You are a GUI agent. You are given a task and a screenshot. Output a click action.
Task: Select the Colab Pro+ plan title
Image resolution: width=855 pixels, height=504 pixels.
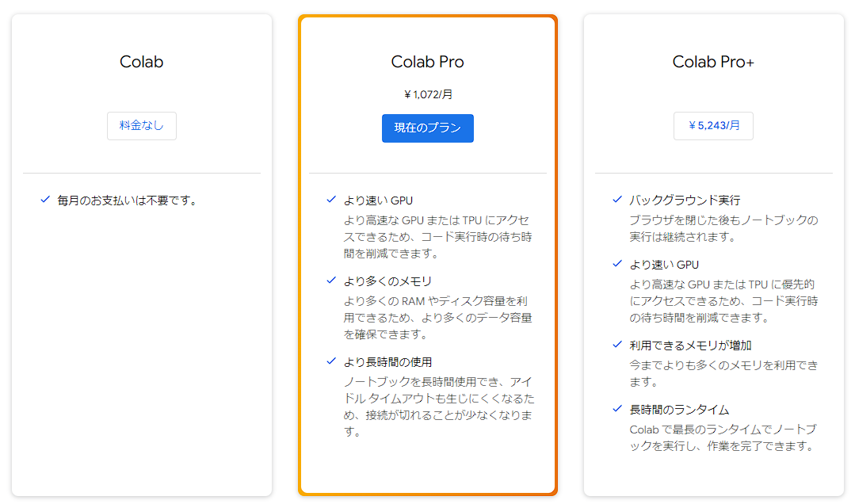(x=713, y=62)
